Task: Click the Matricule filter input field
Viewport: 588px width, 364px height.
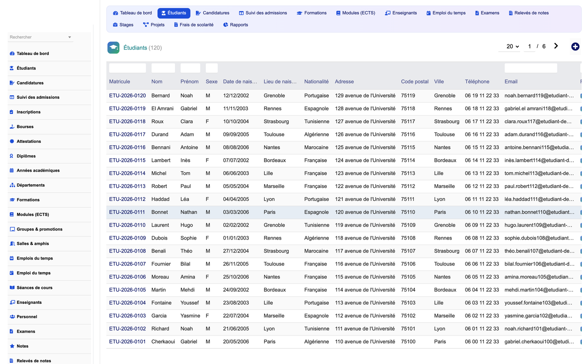Action: pyautogui.click(x=127, y=68)
